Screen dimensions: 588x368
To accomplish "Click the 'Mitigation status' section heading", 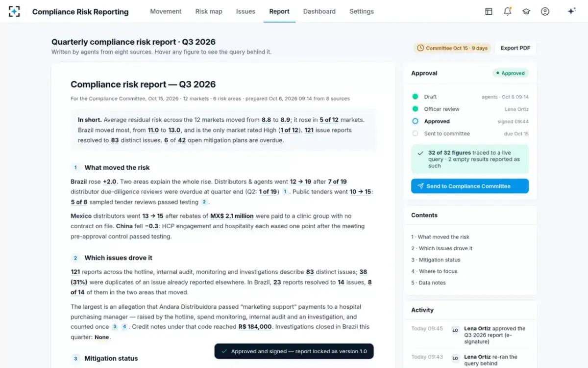I will click(x=111, y=359).
